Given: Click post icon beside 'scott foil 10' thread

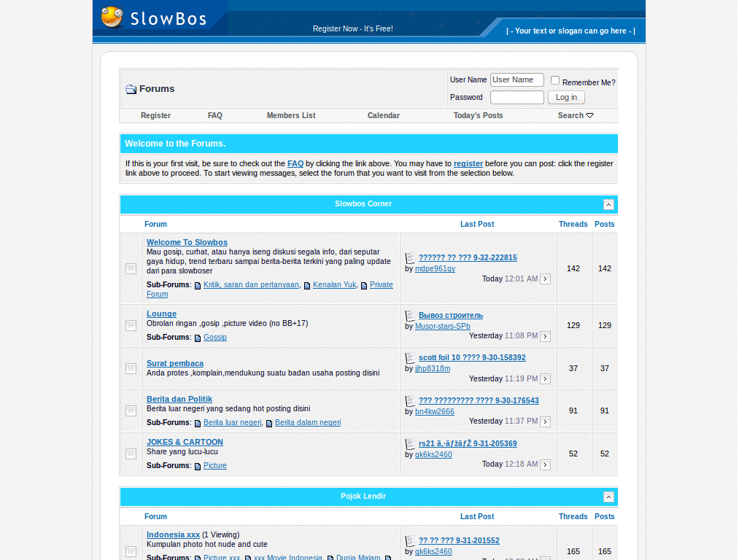Looking at the screenshot, I should (410, 358).
